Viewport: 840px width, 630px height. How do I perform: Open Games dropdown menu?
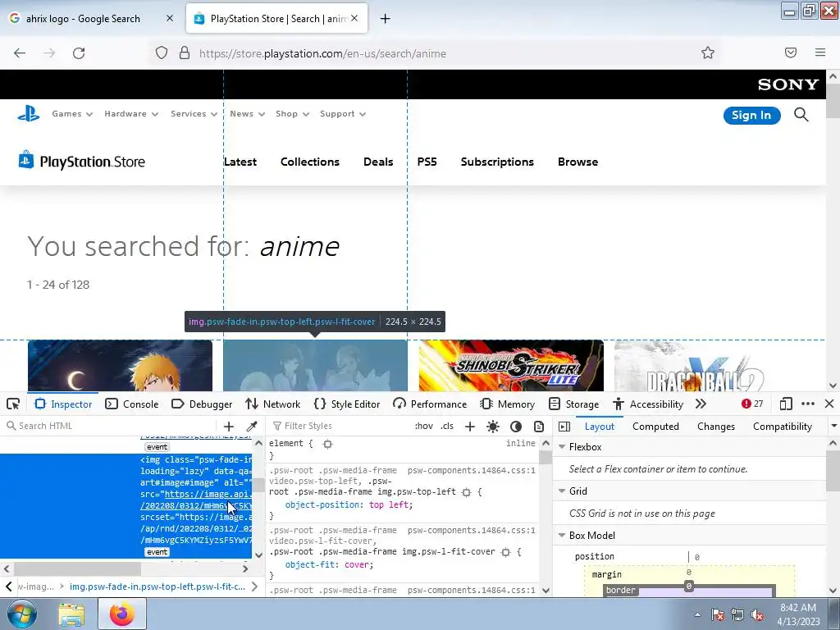(x=72, y=113)
